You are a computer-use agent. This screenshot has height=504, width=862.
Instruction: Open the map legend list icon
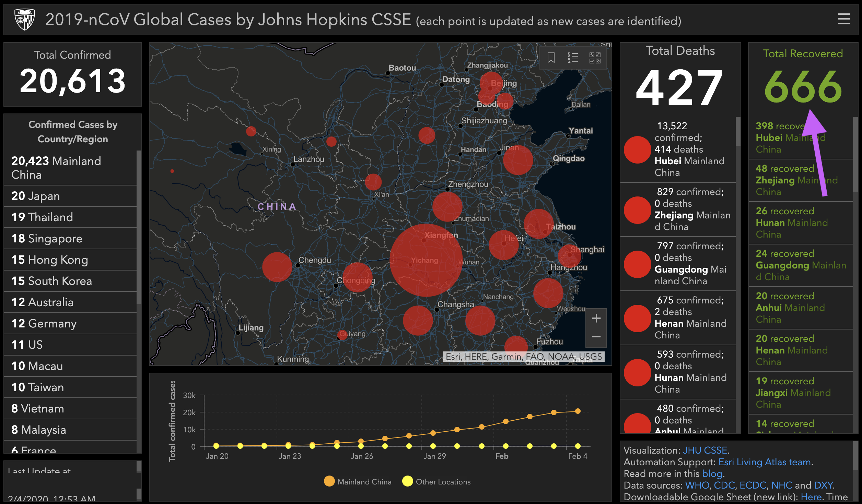(x=573, y=58)
